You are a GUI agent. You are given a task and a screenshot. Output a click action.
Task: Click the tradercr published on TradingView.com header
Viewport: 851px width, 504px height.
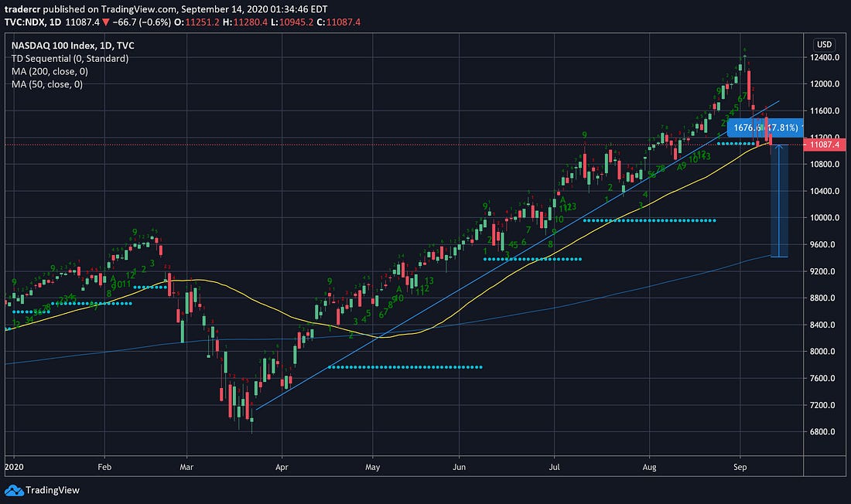(x=166, y=9)
